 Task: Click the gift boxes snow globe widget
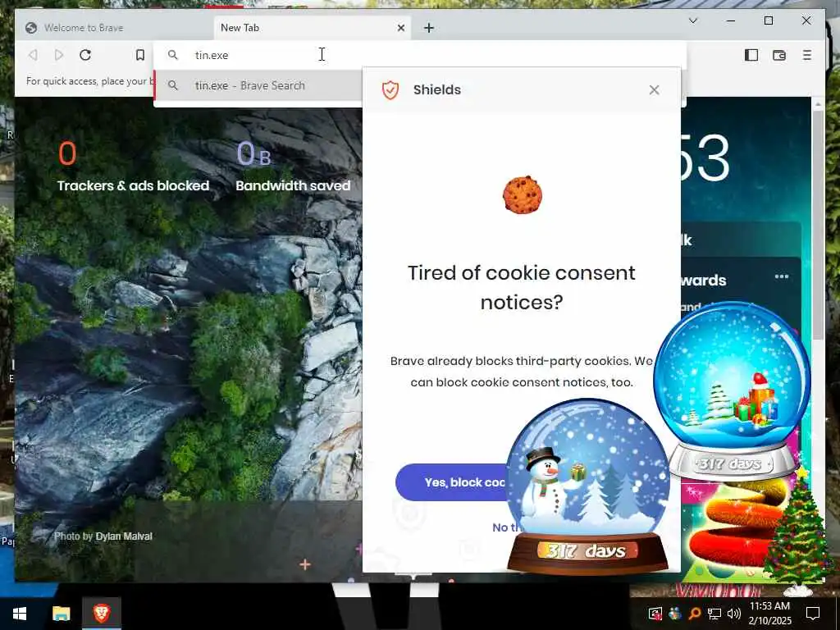(x=732, y=391)
